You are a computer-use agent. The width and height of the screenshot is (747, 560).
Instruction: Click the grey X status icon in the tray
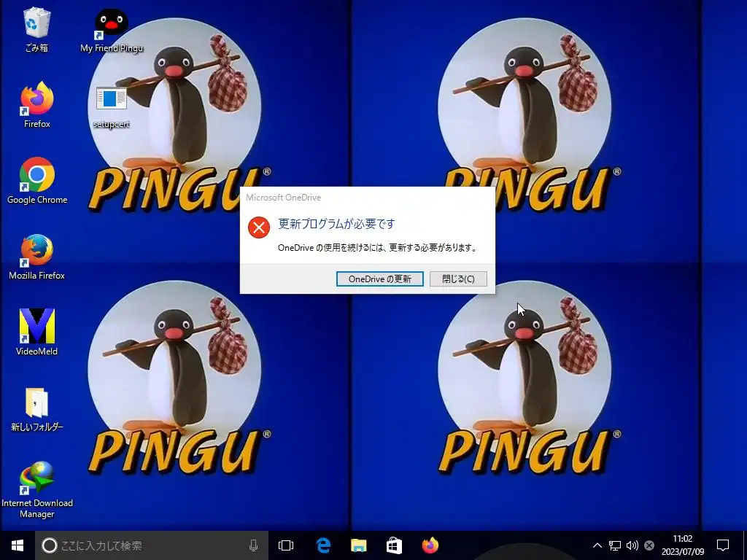coord(649,545)
